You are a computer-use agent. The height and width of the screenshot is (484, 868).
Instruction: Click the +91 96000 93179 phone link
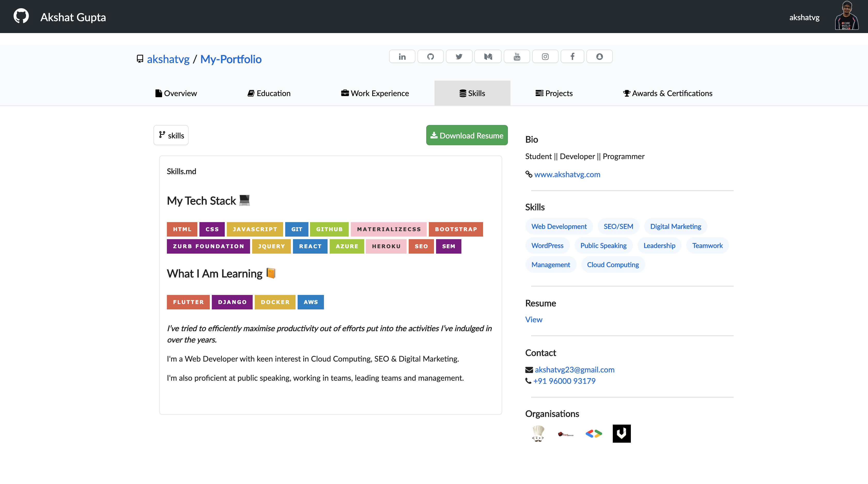click(x=564, y=381)
